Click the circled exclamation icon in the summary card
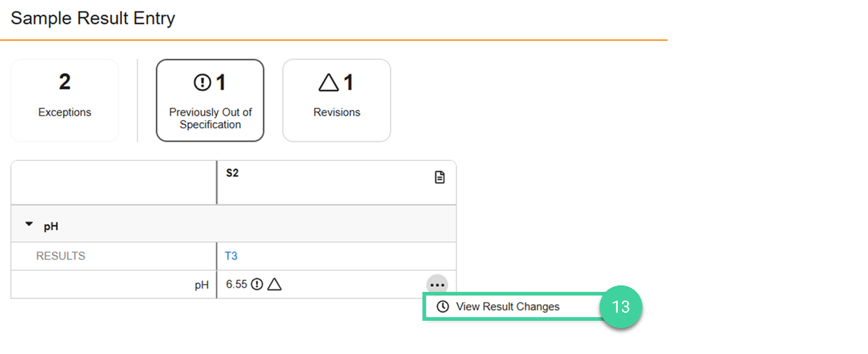 (x=202, y=84)
